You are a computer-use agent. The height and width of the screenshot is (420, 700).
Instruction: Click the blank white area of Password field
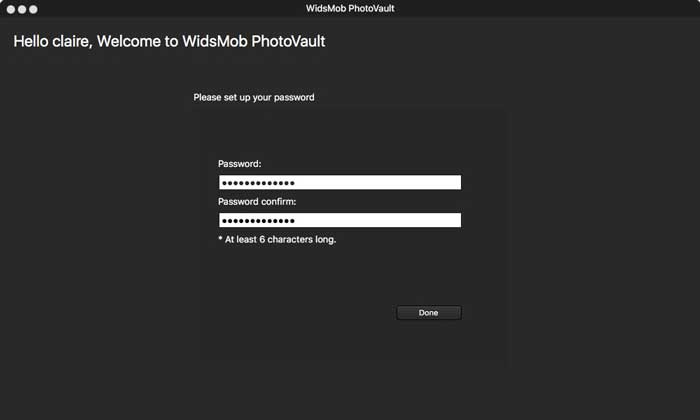pos(378,182)
